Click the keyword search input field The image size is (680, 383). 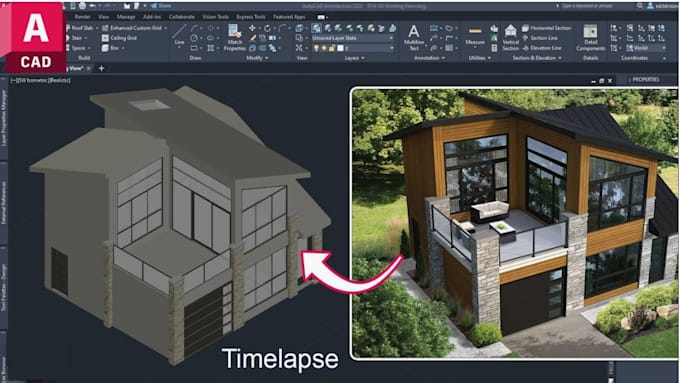coord(596,6)
